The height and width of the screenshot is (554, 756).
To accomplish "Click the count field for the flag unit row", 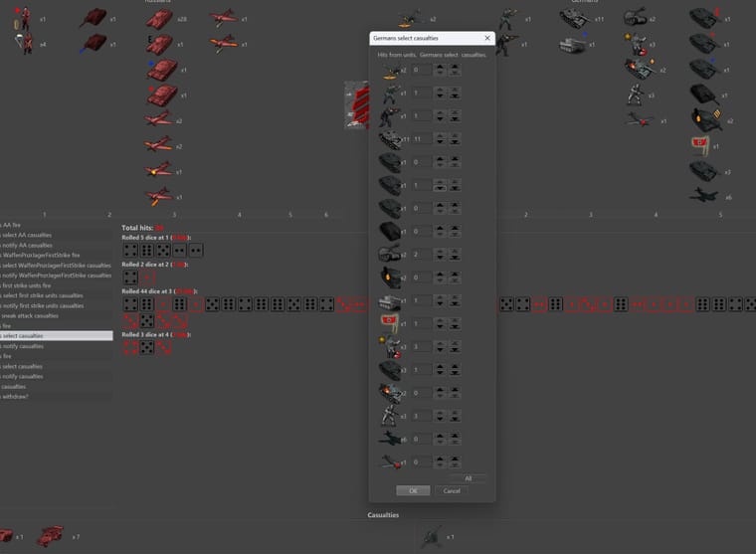I will coord(422,323).
